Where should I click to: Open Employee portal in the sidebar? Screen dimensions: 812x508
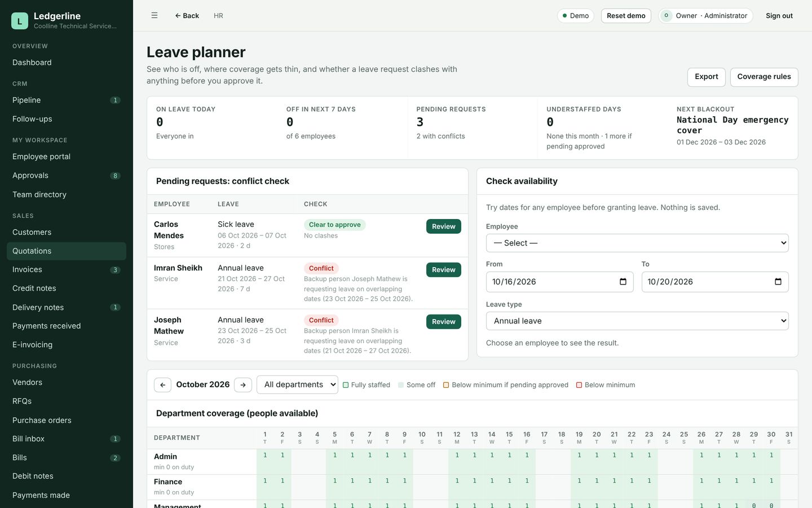click(x=67, y=157)
